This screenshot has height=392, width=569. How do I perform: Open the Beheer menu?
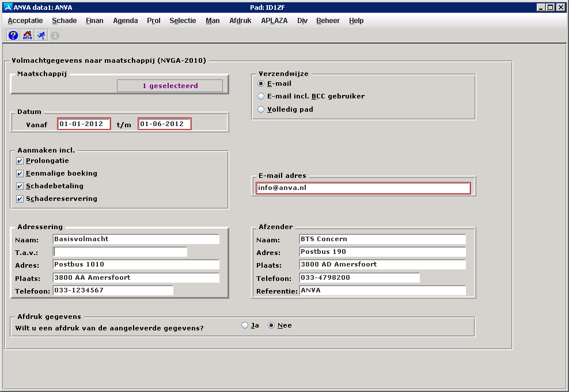(x=328, y=20)
